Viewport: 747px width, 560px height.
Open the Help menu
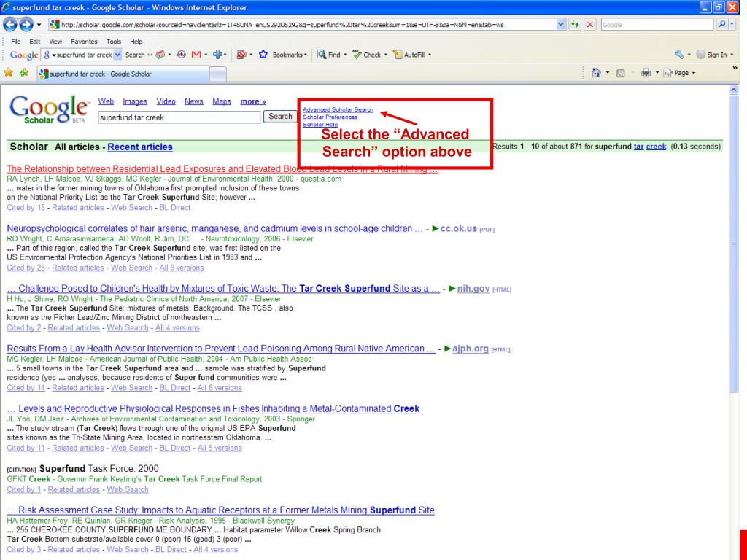136,42
